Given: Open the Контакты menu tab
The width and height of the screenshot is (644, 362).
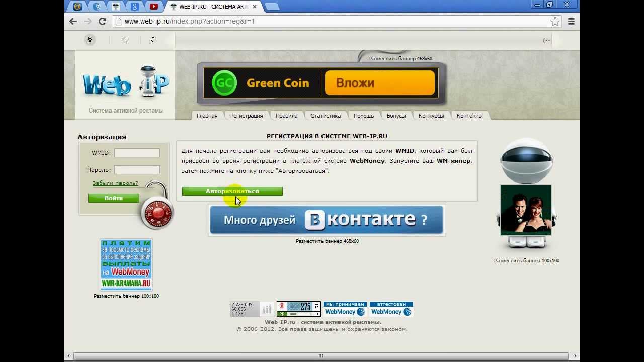Looking at the screenshot, I should pyautogui.click(x=469, y=116).
